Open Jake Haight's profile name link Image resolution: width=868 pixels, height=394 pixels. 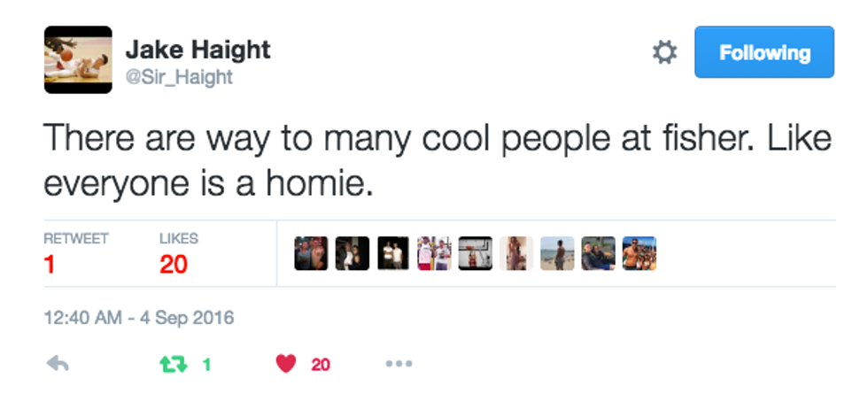[x=198, y=50]
